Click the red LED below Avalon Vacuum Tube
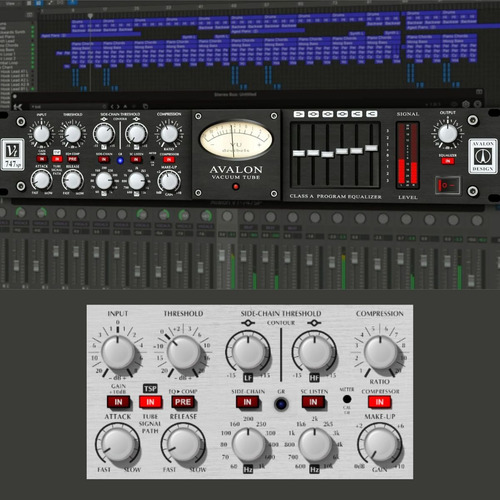The image size is (500, 500). 236,187
